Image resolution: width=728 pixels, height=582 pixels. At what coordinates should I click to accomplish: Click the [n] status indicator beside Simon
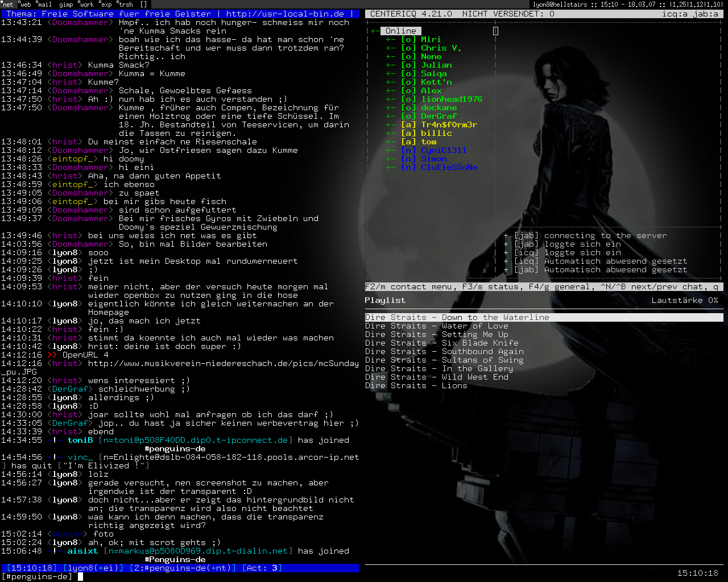408,159
